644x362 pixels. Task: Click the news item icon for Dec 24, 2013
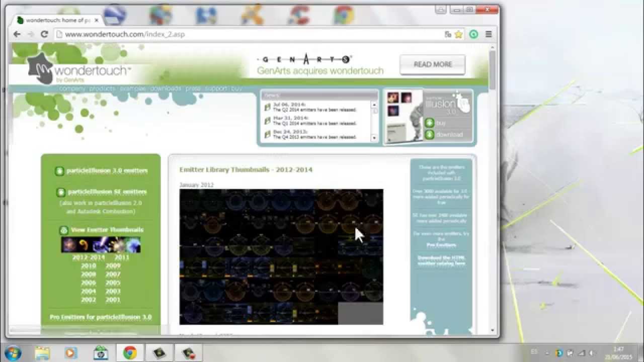pyautogui.click(x=268, y=134)
